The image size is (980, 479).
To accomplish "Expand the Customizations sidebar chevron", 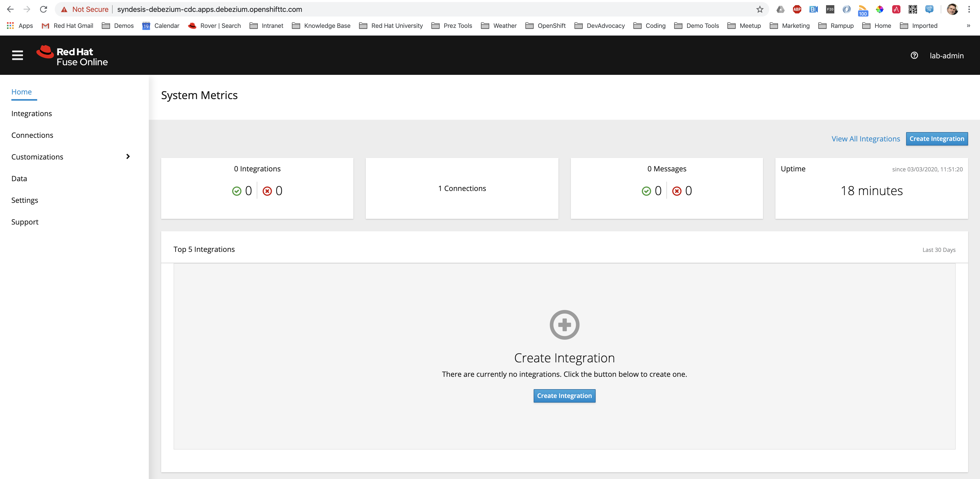I will (x=128, y=157).
